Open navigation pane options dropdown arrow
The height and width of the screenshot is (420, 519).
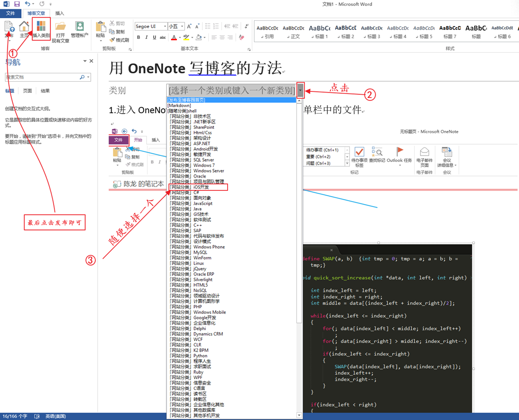tap(85, 61)
